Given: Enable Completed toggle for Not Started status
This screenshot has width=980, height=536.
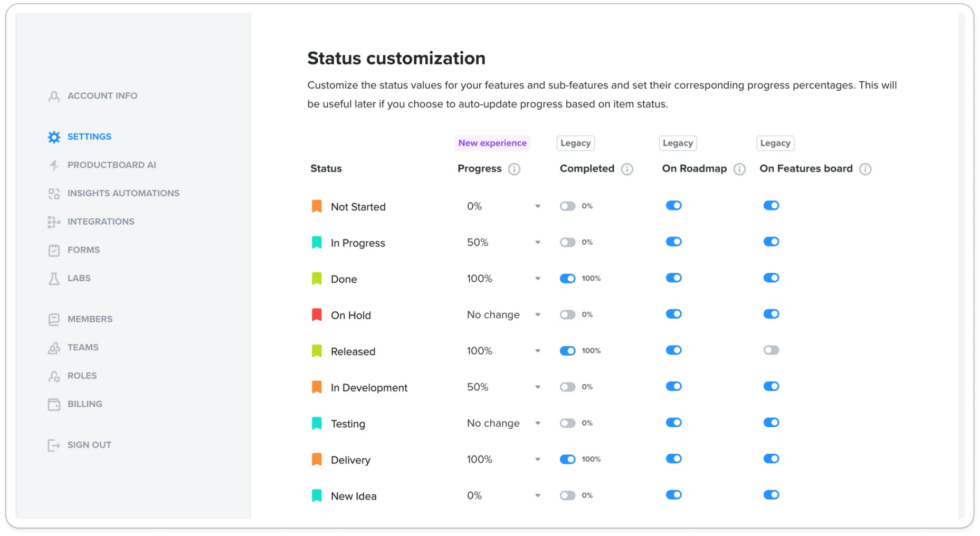Looking at the screenshot, I should (568, 206).
